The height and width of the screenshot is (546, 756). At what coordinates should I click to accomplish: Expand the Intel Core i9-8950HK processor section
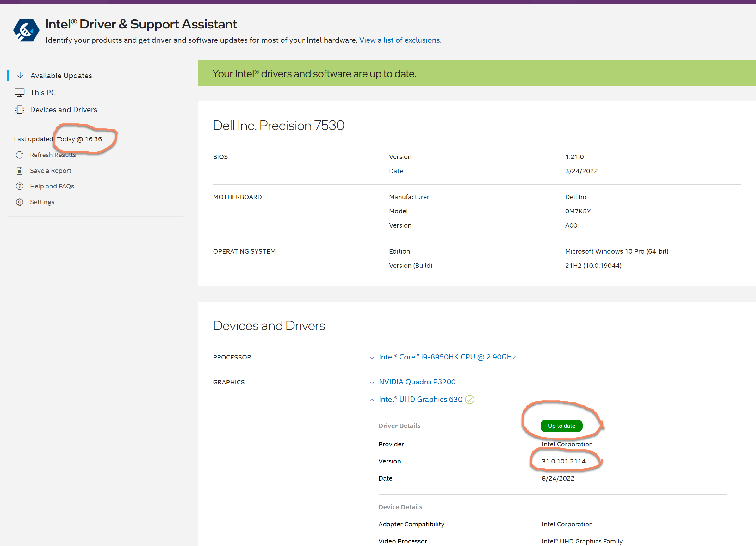(372, 357)
